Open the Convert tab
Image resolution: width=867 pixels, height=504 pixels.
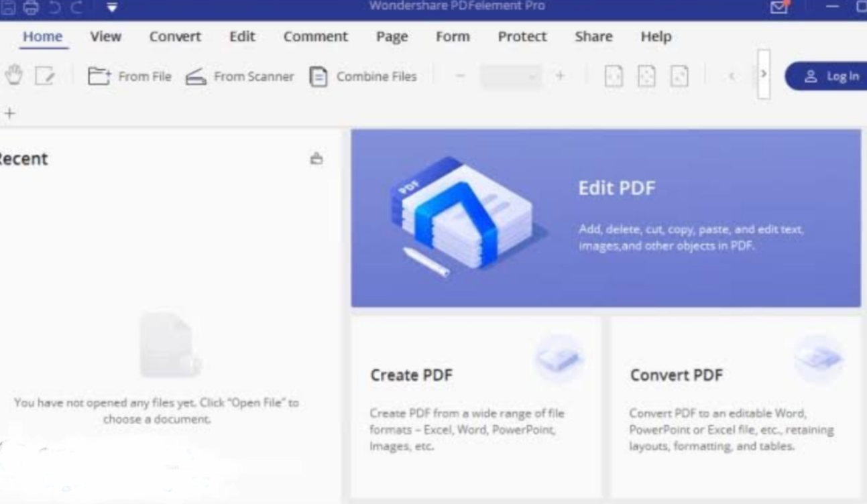click(x=175, y=37)
